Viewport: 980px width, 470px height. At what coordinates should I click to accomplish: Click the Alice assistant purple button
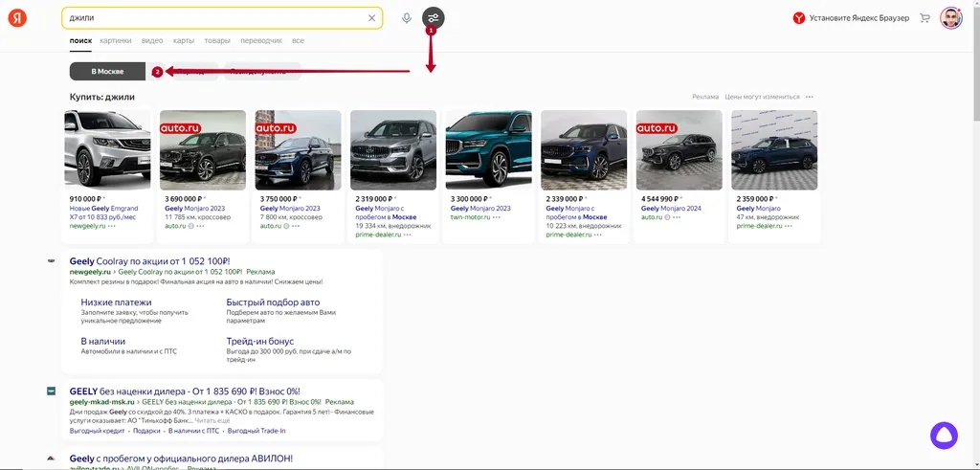tap(944, 436)
